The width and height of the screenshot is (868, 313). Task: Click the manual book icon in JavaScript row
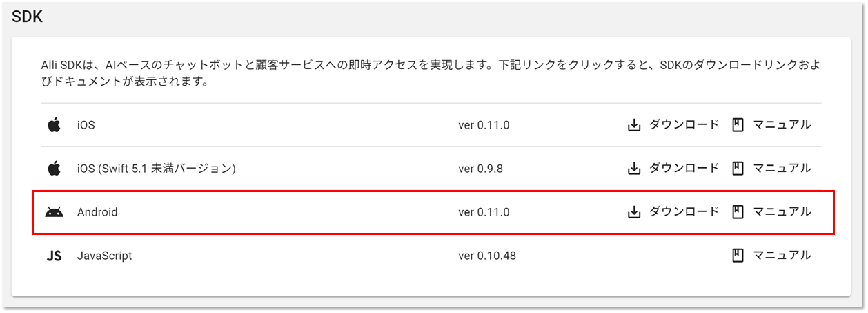pyautogui.click(x=738, y=256)
